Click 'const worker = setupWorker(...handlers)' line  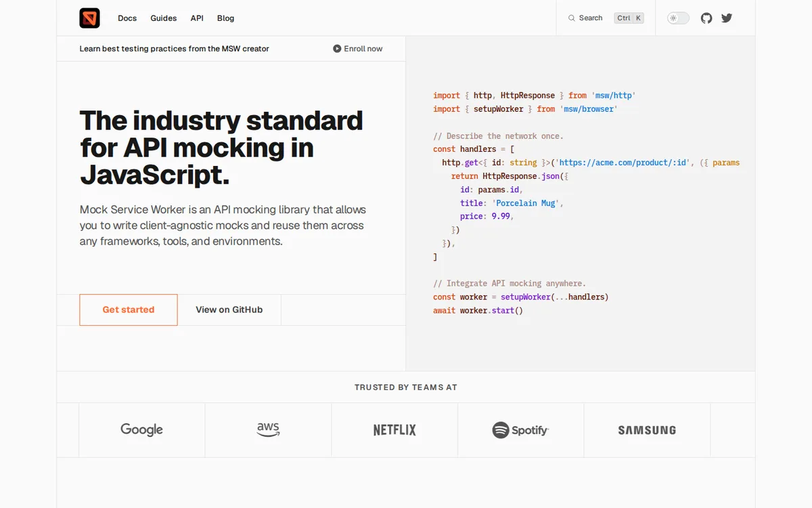click(521, 297)
